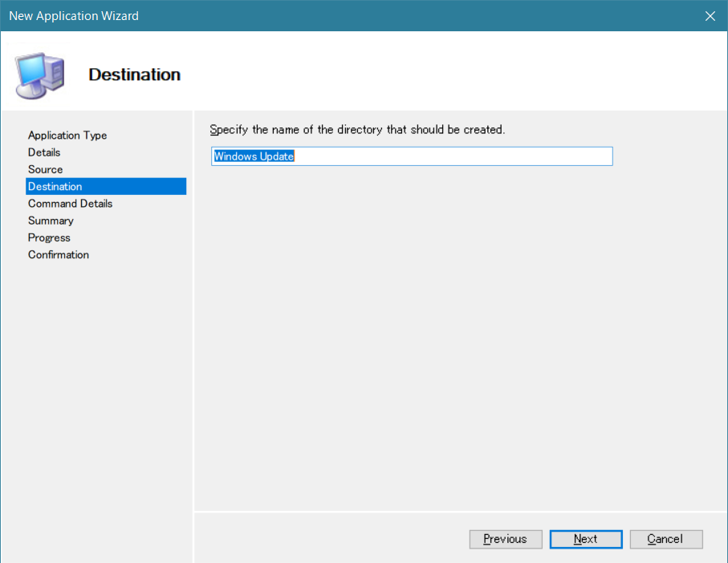Select the Source step in the sidebar
Image resolution: width=728 pixels, height=563 pixels.
click(46, 170)
